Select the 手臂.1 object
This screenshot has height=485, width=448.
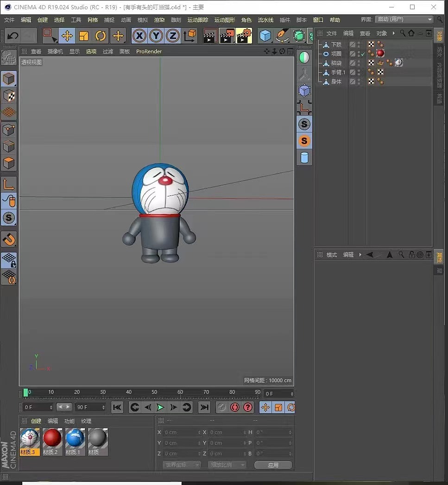coord(338,72)
